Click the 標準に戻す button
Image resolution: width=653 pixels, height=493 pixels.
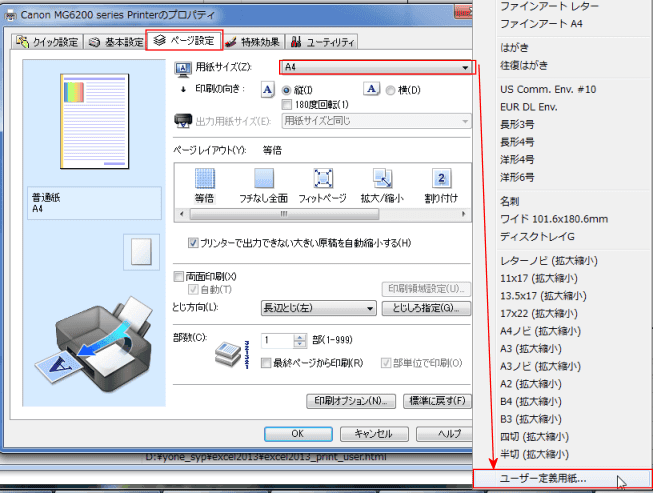click(437, 401)
